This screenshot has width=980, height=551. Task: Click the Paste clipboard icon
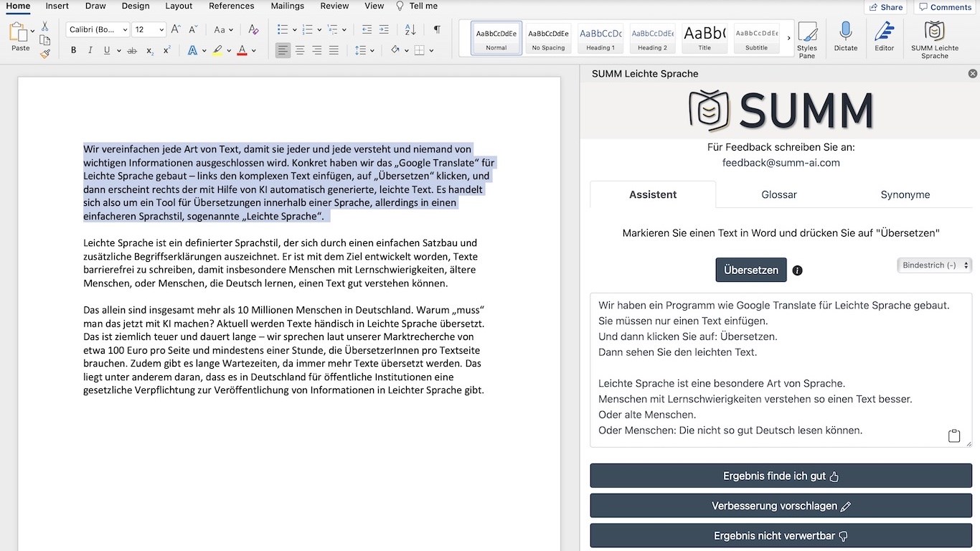pos(18,32)
